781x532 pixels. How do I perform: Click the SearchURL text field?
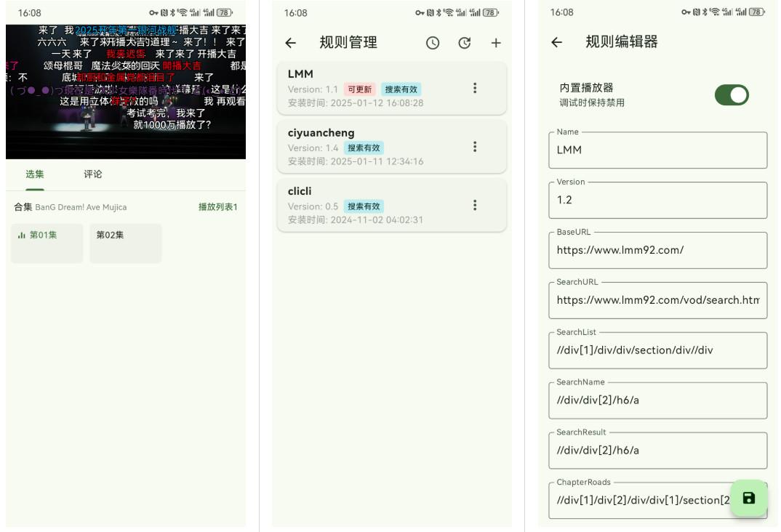657,300
